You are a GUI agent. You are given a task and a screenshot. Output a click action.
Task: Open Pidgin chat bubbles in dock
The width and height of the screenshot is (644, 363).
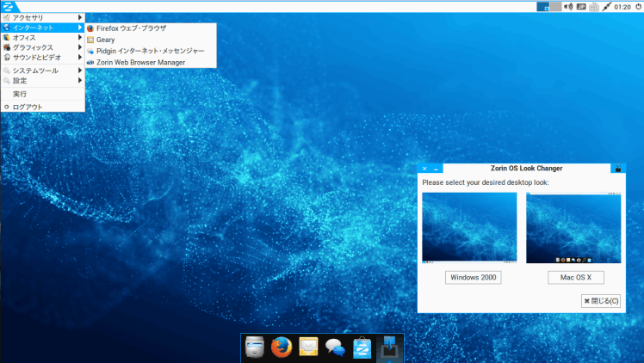pyautogui.click(x=335, y=348)
